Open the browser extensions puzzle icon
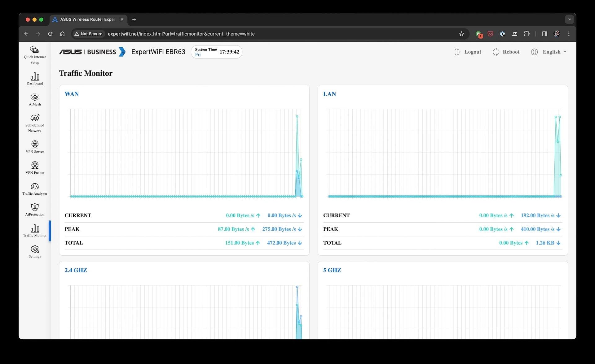Image resolution: width=595 pixels, height=364 pixels. tap(527, 34)
